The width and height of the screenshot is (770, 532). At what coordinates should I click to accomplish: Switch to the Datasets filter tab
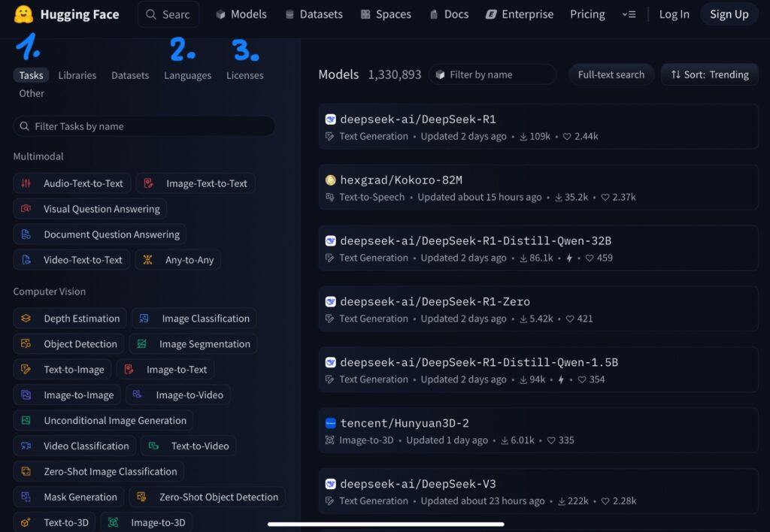pyautogui.click(x=130, y=75)
